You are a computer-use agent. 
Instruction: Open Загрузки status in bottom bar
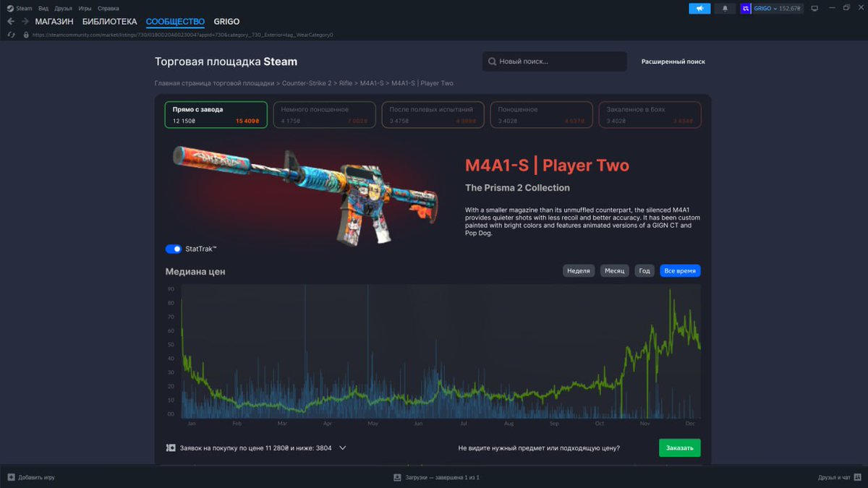(442, 477)
